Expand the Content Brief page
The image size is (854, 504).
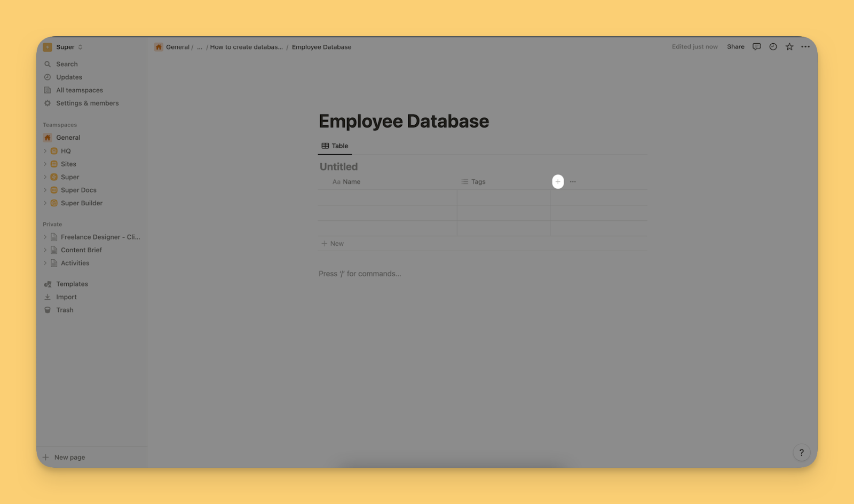click(x=45, y=250)
